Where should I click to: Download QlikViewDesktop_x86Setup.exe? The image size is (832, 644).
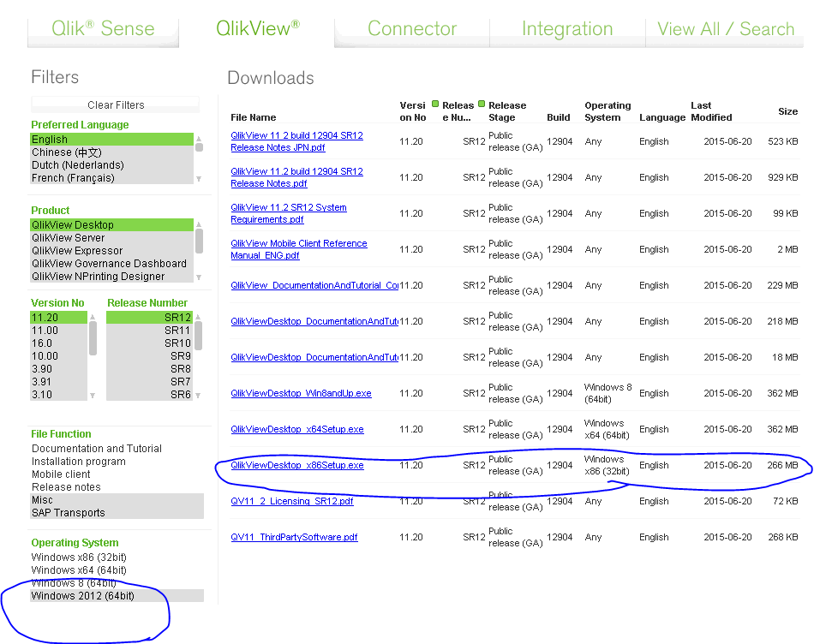[297, 465]
